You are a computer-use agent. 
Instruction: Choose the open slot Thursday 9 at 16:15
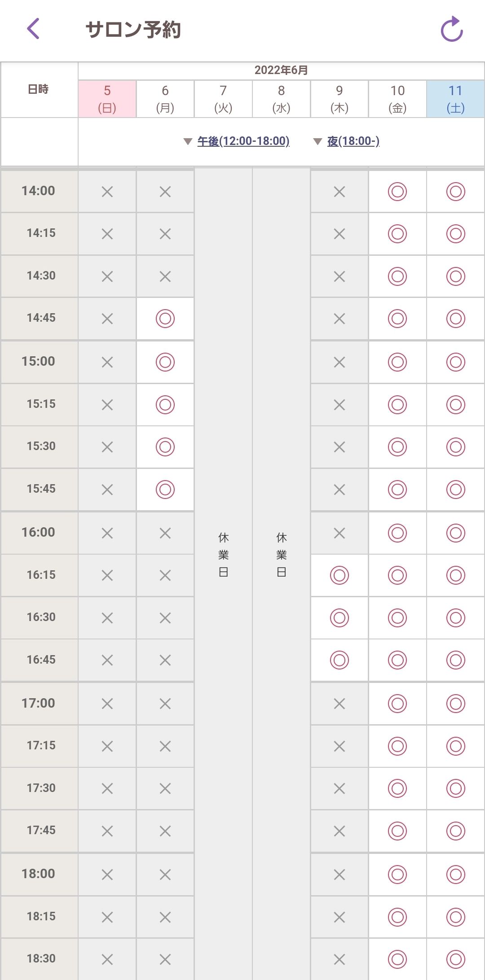(x=339, y=575)
